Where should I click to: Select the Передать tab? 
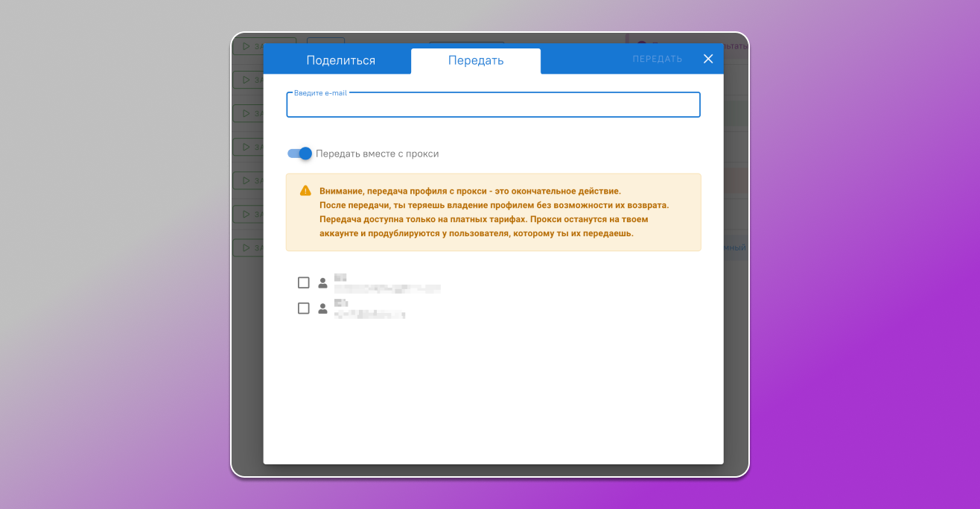[x=476, y=60]
